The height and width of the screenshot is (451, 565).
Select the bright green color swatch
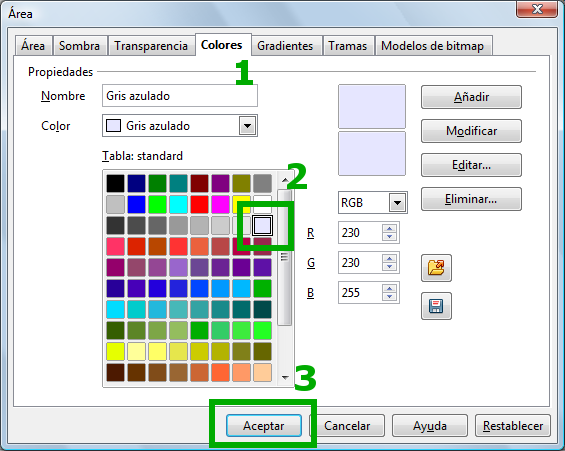pyautogui.click(x=157, y=204)
